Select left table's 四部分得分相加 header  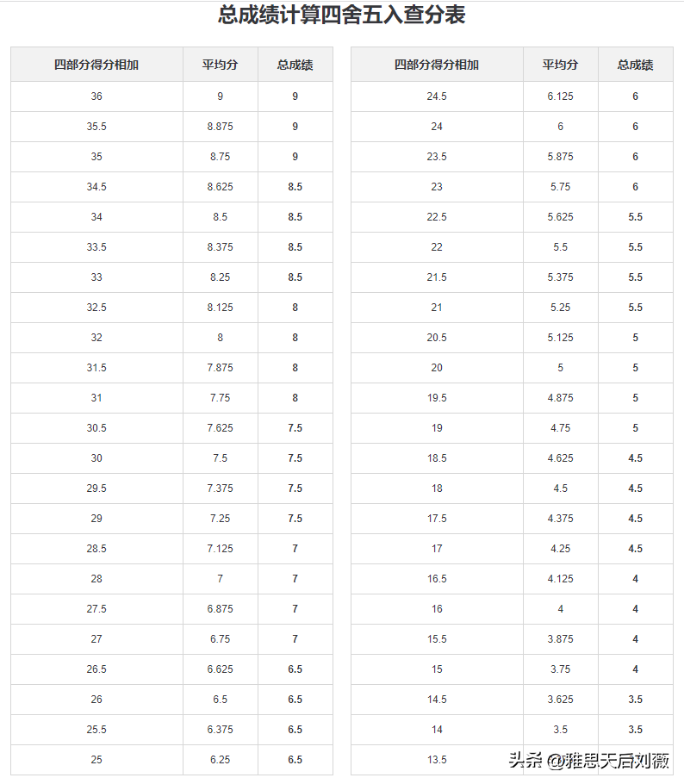click(x=96, y=65)
